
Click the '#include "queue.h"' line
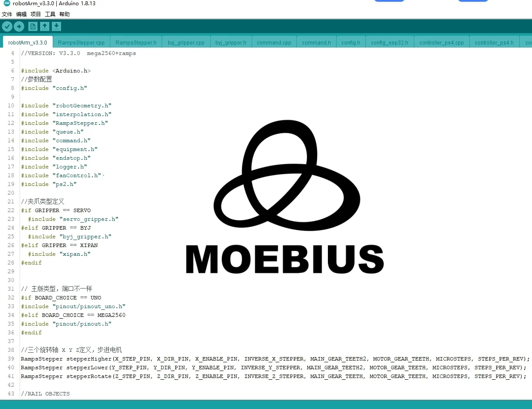pyautogui.click(x=52, y=132)
